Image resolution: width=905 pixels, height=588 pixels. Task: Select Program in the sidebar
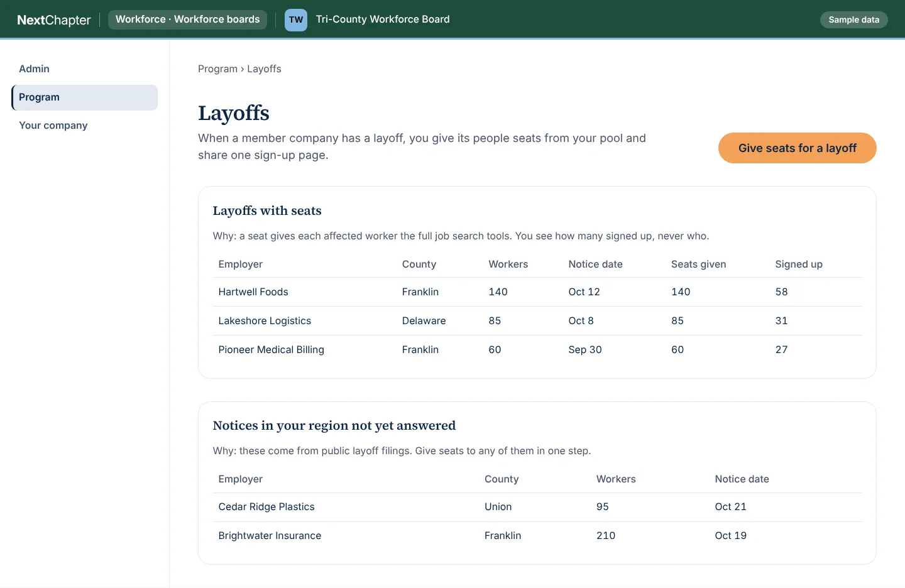[85, 97]
